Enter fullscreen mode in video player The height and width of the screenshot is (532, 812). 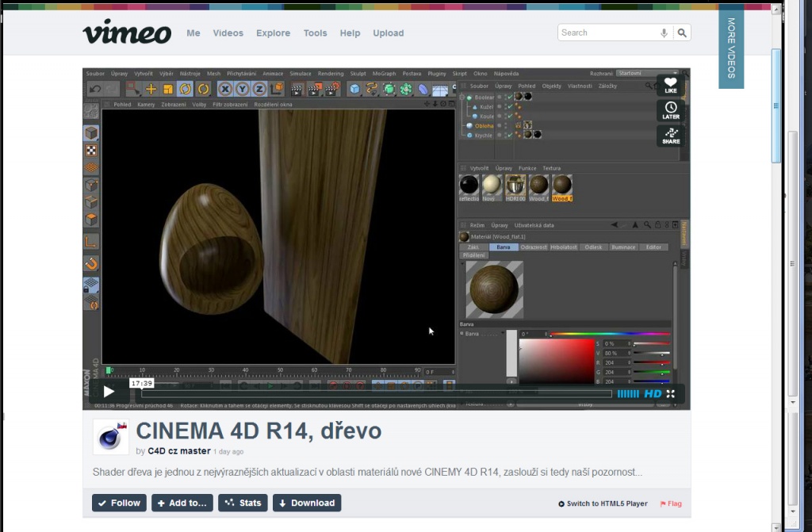(671, 394)
